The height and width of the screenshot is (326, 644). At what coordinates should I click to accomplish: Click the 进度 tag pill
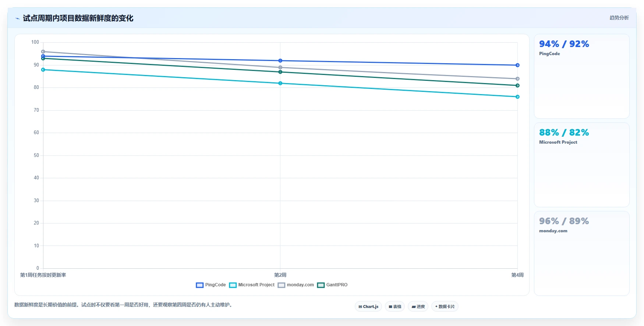point(418,307)
